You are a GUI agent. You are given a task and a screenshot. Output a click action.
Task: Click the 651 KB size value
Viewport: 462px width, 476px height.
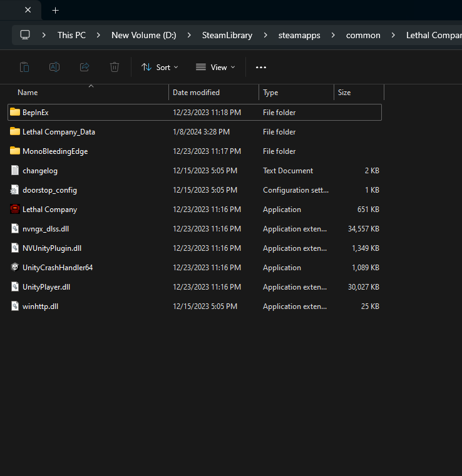point(368,209)
